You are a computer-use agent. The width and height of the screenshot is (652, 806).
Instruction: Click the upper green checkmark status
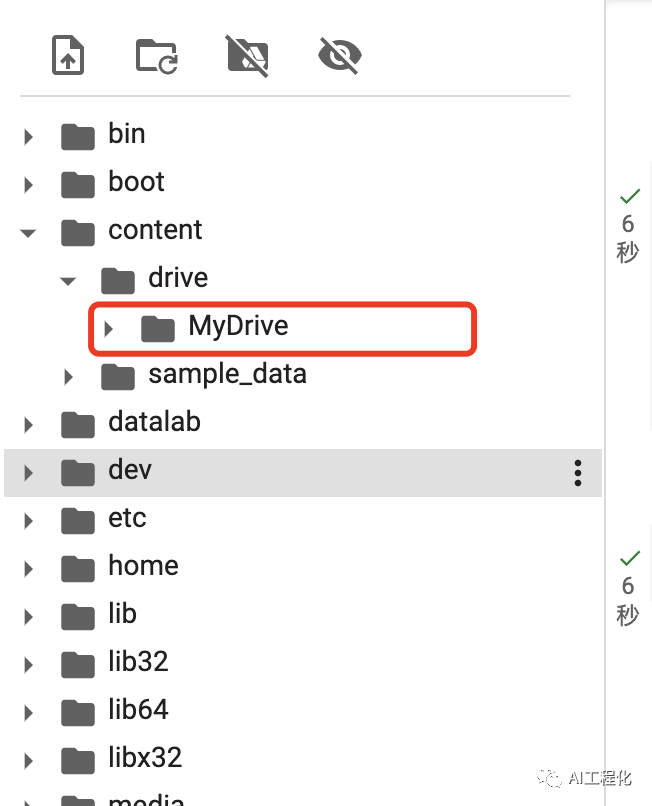pos(629,196)
